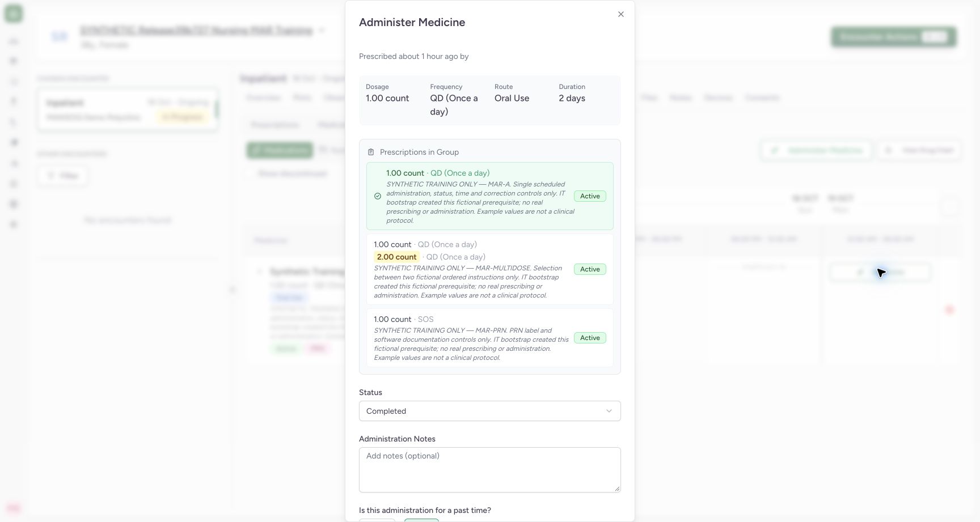Click the Prescriptions in Group heading
980x522 pixels.
pyautogui.click(x=419, y=152)
